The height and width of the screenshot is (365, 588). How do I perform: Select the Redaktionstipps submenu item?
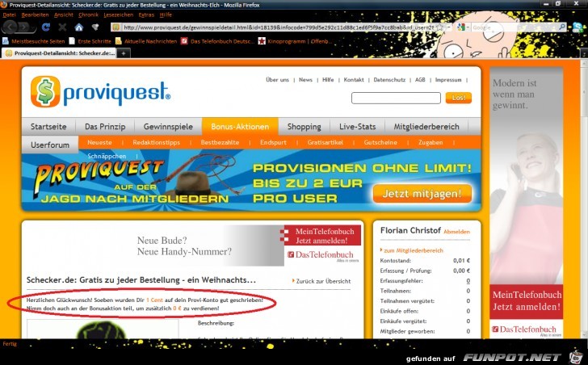click(x=157, y=142)
